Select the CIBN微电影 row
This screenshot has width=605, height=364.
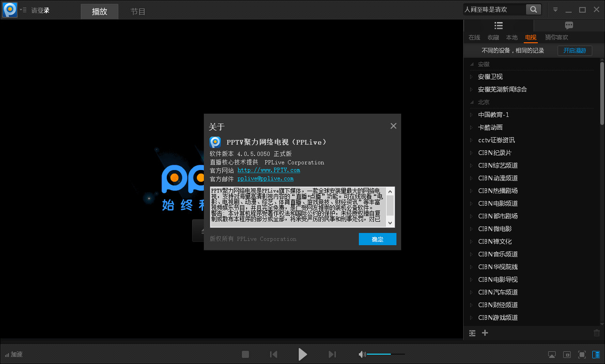[531, 229]
